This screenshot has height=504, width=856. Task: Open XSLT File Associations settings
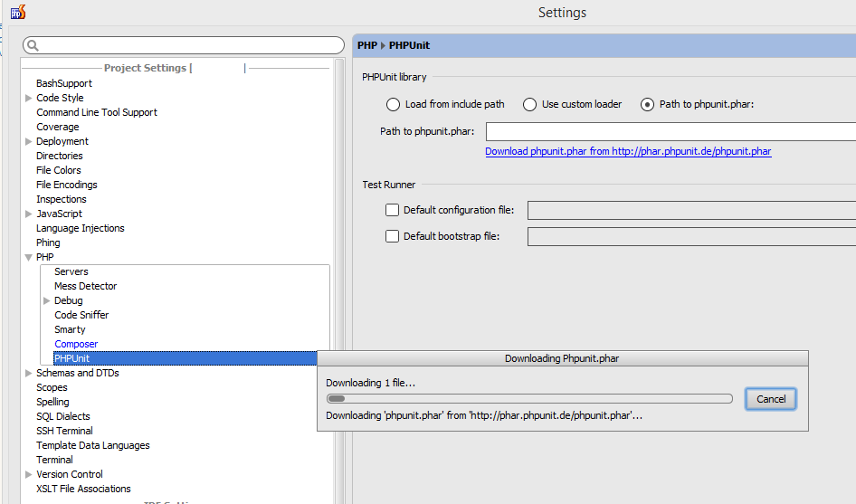(83, 489)
